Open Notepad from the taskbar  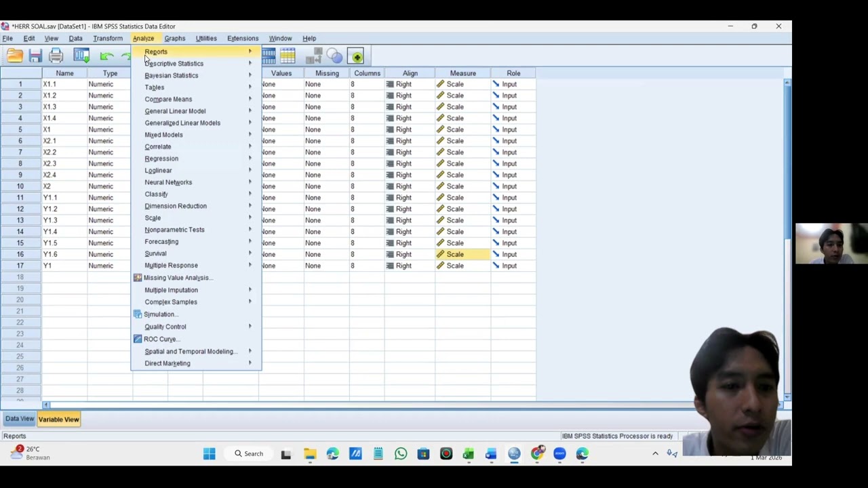[378, 453]
